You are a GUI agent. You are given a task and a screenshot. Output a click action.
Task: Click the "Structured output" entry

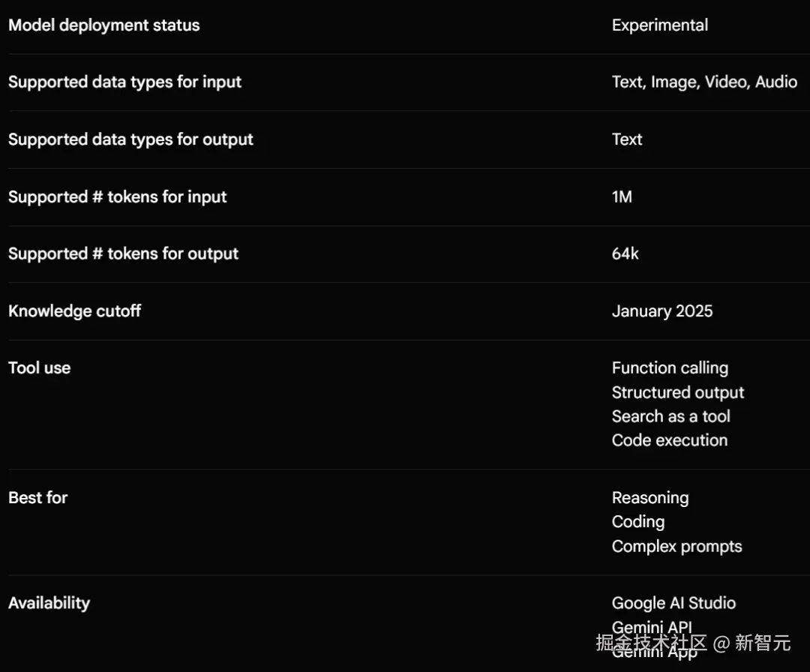click(677, 393)
